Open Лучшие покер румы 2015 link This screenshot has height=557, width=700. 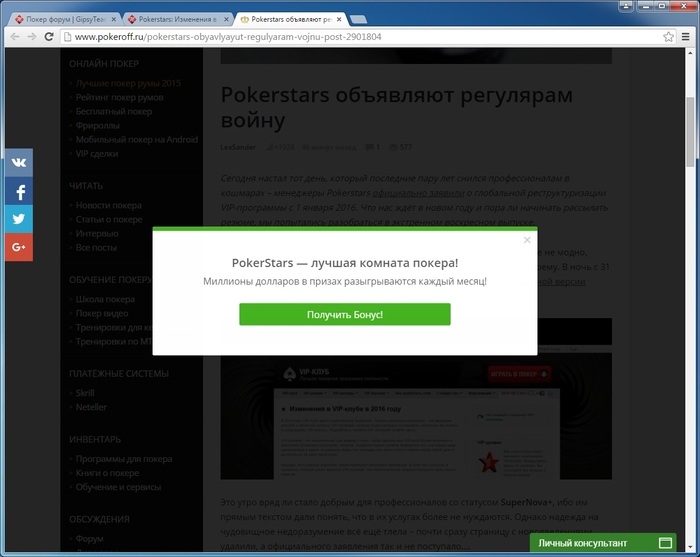[128, 83]
